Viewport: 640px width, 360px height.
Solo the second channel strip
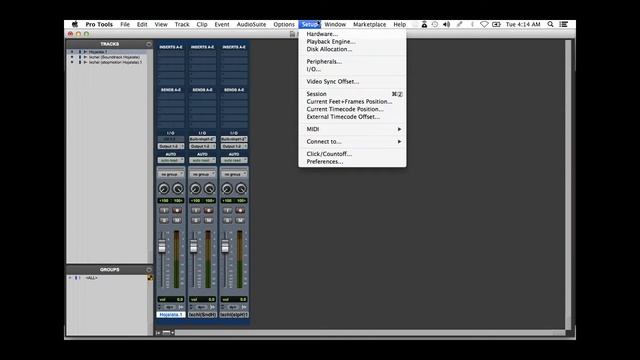coord(196,220)
